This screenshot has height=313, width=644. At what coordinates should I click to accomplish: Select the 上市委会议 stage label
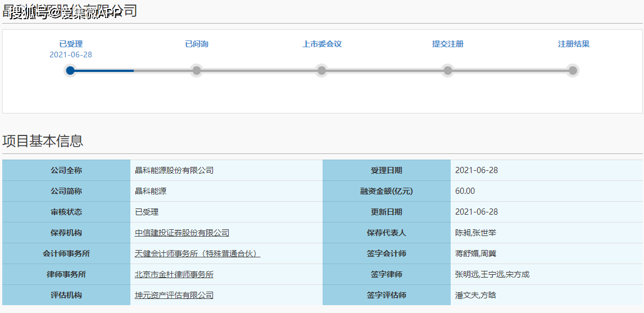322,44
